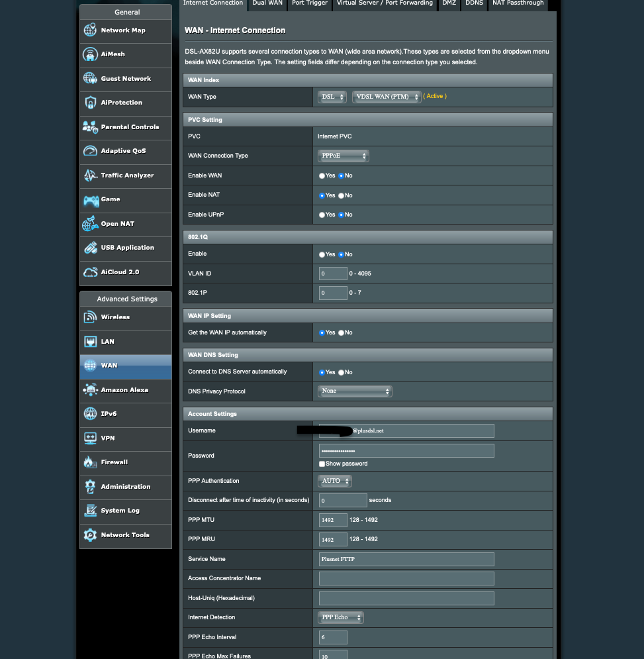Image resolution: width=644 pixels, height=659 pixels.
Task: Switch to the Dual WAN tab
Action: pos(267,3)
